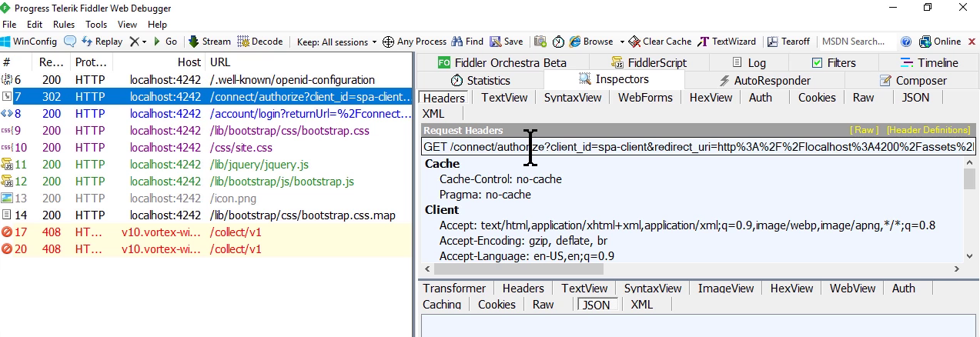Click the Go resume button
Screen dimensions: 980x337
click(164, 42)
